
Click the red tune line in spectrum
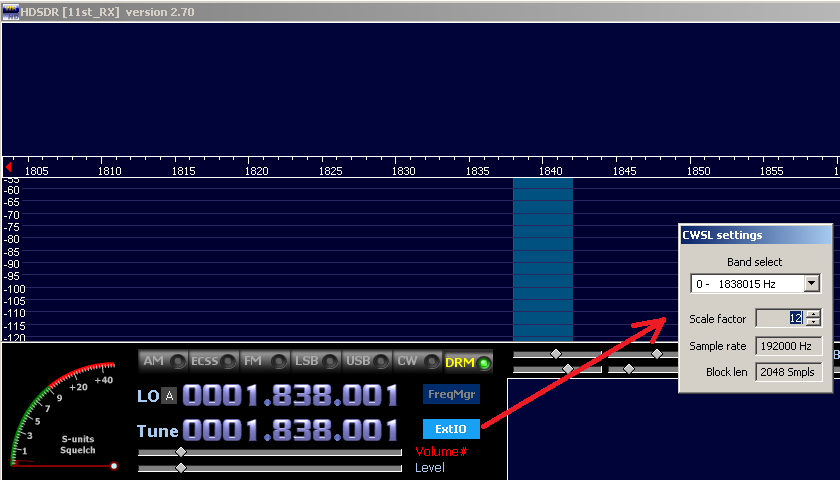(513, 259)
